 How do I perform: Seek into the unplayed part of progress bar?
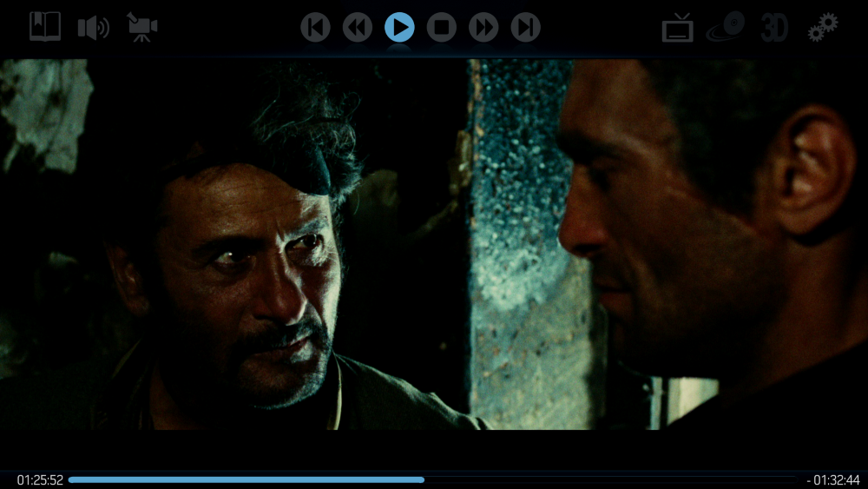(608, 479)
